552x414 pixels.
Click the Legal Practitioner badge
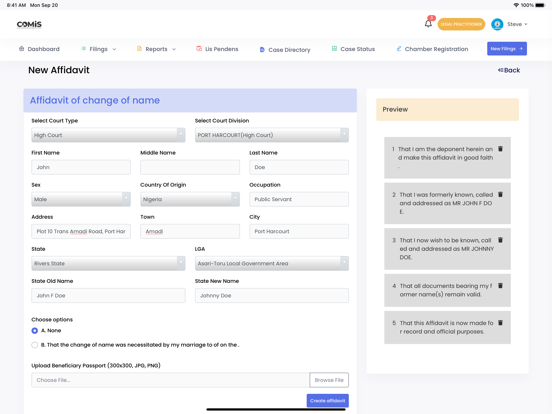(x=461, y=24)
